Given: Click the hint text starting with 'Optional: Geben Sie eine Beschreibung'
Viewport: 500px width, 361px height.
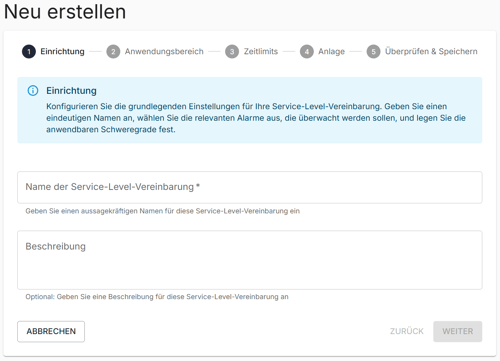Looking at the screenshot, I should (157, 297).
